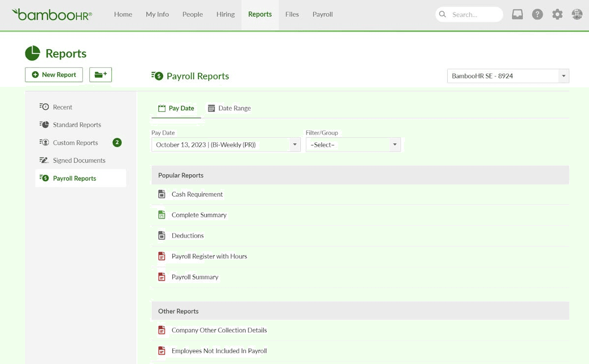
Task: Open Company Other Collection Details report
Action: click(219, 330)
